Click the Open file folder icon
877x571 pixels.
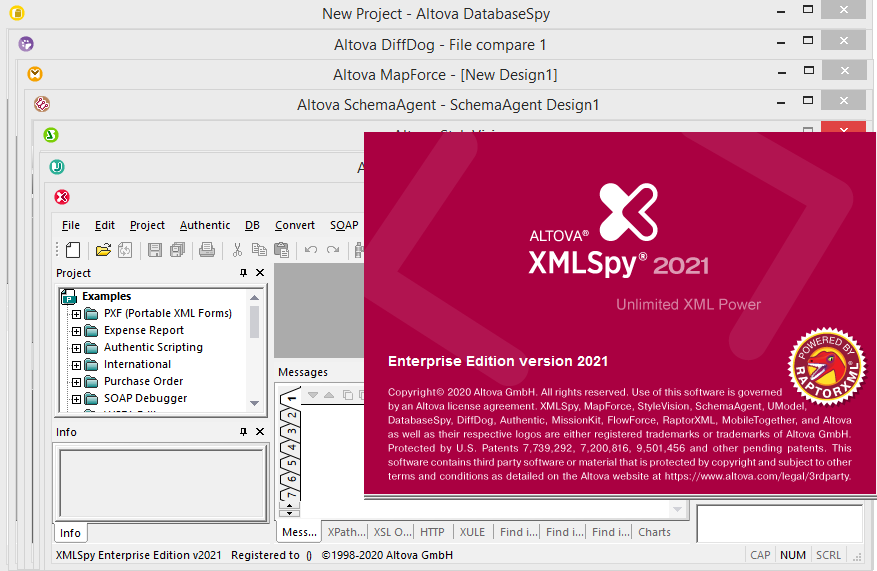(102, 250)
